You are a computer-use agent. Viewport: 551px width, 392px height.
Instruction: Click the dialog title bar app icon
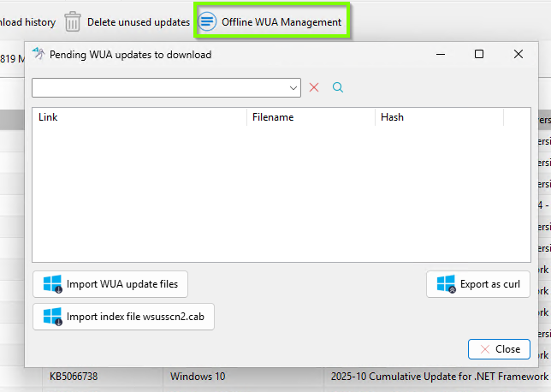39,54
